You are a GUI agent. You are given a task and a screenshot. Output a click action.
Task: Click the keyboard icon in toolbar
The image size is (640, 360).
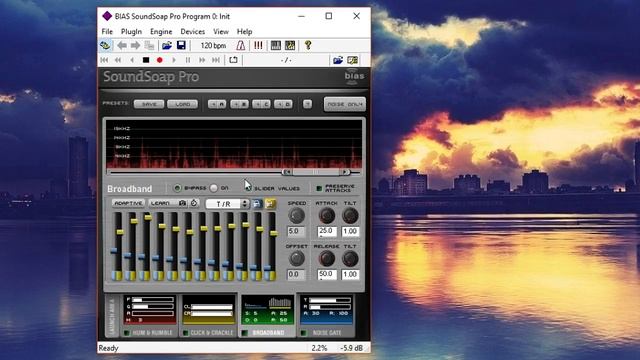[276, 45]
